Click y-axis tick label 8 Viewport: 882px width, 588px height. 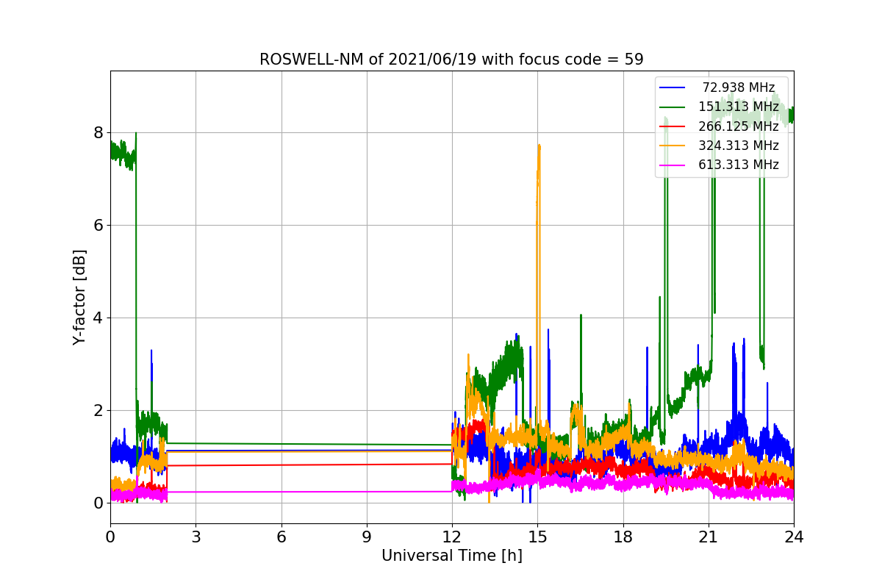98,133
